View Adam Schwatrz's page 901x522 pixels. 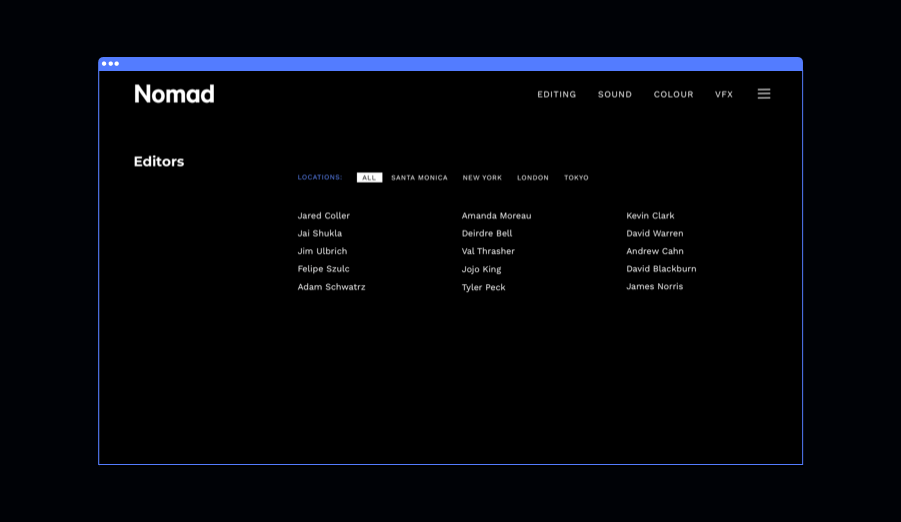click(332, 287)
